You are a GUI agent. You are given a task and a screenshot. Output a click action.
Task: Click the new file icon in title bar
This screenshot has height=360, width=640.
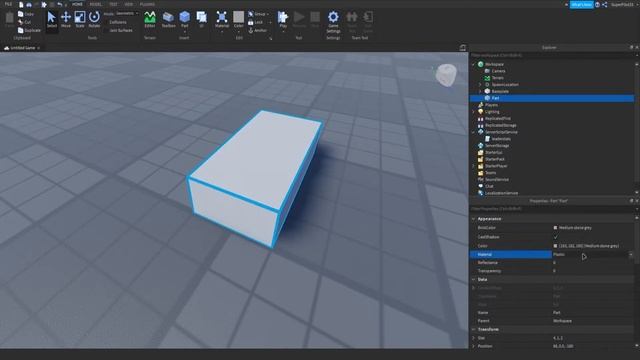point(21,4)
